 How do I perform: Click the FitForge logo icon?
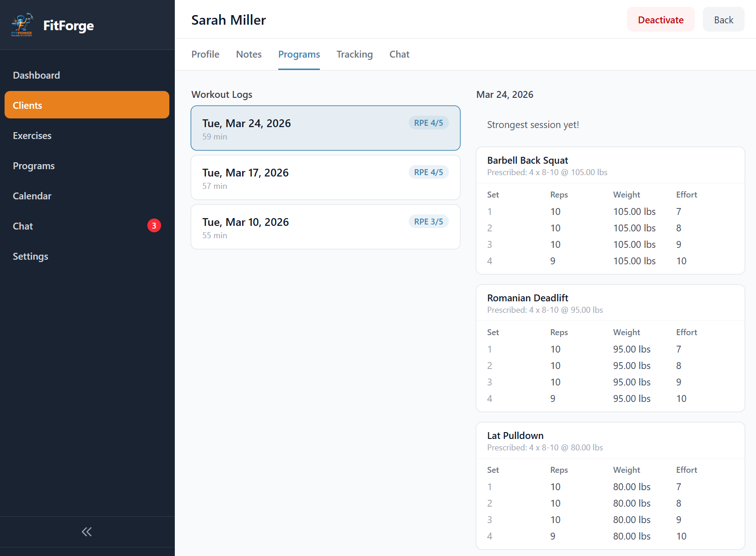click(x=22, y=25)
